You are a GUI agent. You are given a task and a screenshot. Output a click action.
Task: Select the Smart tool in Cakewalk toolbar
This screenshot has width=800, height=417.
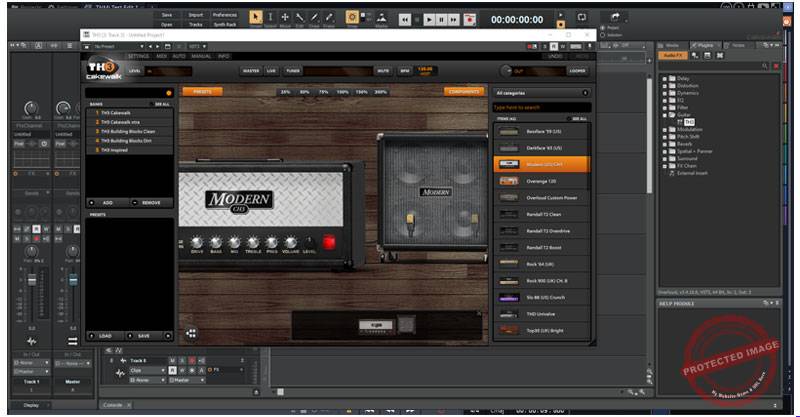[x=256, y=17]
